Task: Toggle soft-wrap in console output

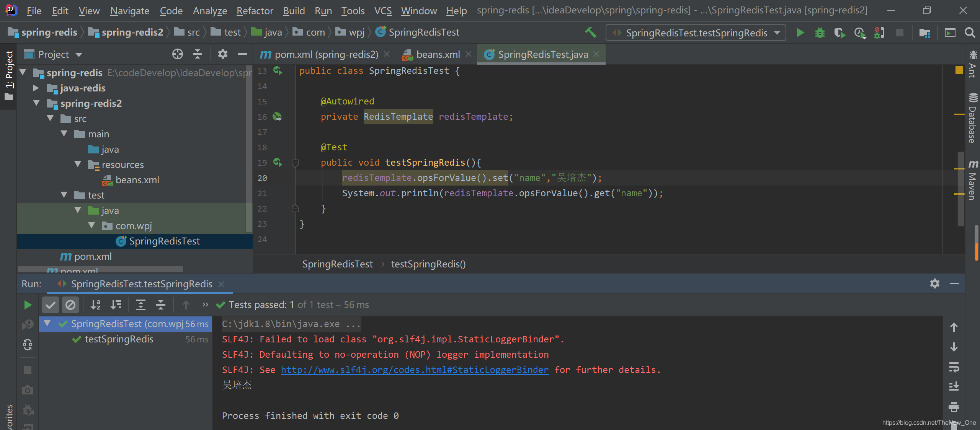Action: pos(954,367)
